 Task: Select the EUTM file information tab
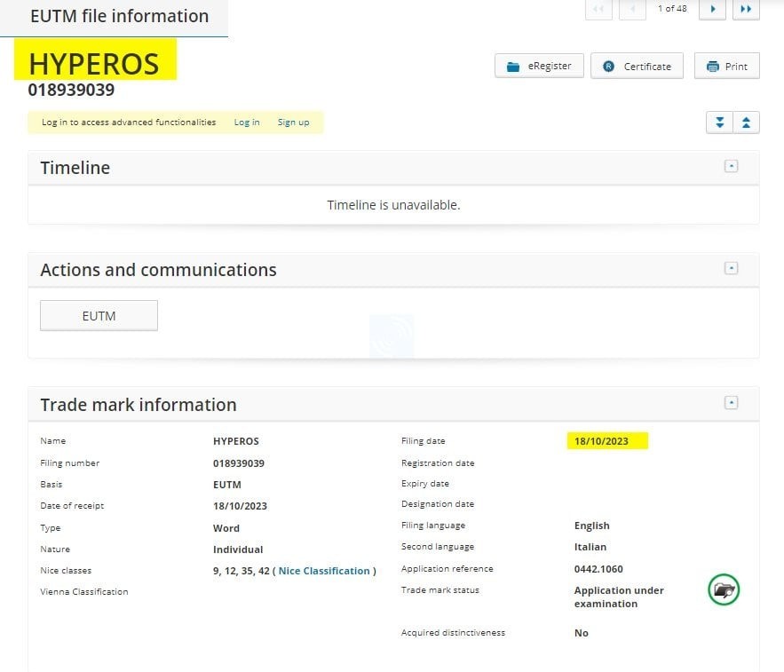click(x=119, y=17)
